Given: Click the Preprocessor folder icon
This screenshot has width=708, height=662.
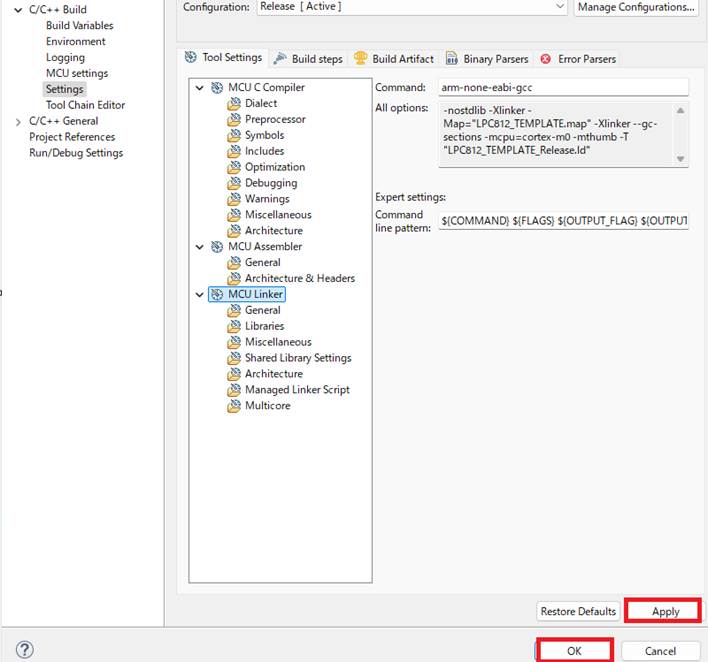Looking at the screenshot, I should pos(234,119).
